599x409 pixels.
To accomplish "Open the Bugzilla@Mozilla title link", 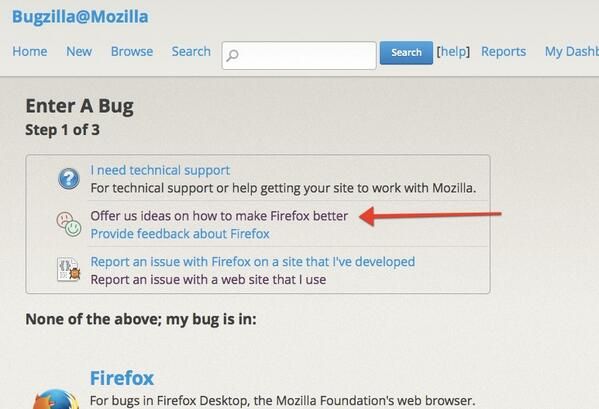I will (80, 17).
